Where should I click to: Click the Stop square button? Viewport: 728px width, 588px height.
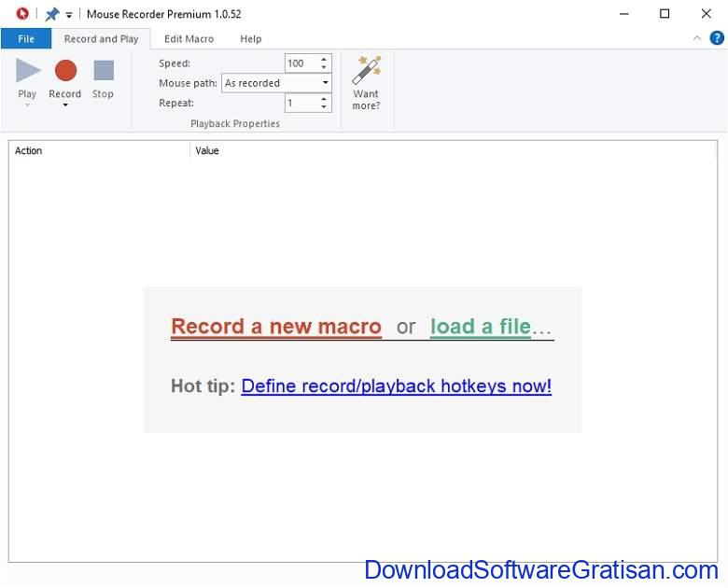103,79
